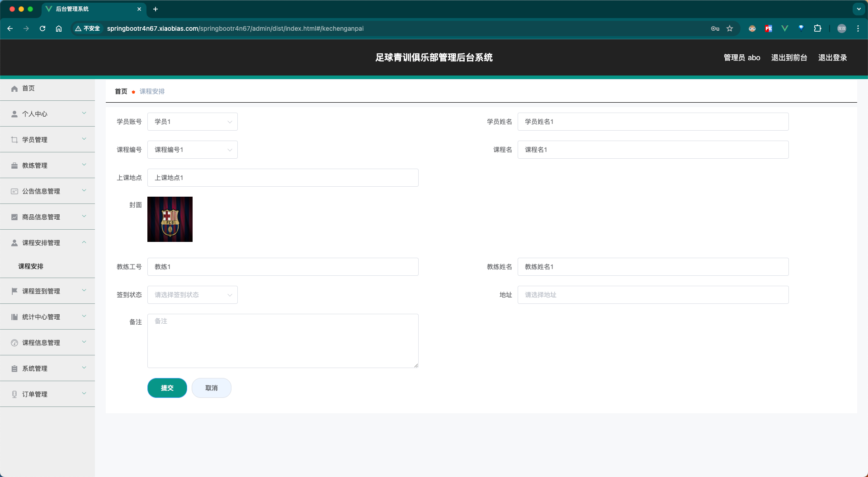Open the 课程编号 dropdown showing 课程编号1
This screenshot has width=868, height=477.
coord(193,150)
